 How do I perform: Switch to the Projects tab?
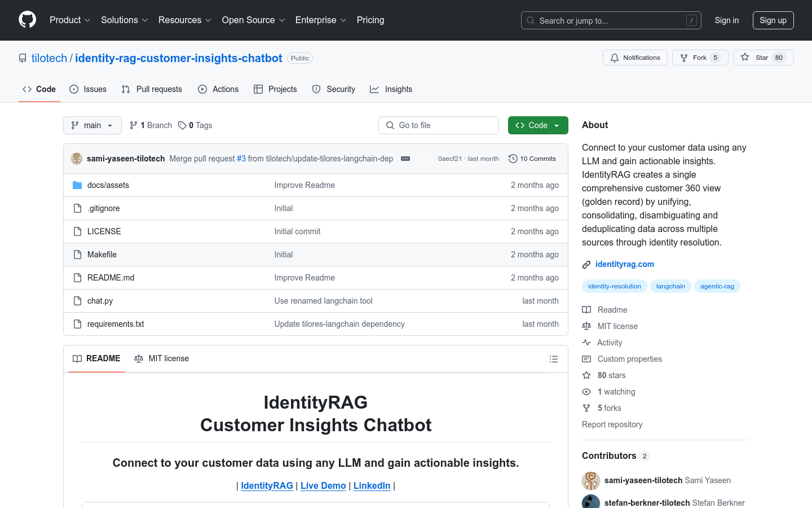[275, 89]
